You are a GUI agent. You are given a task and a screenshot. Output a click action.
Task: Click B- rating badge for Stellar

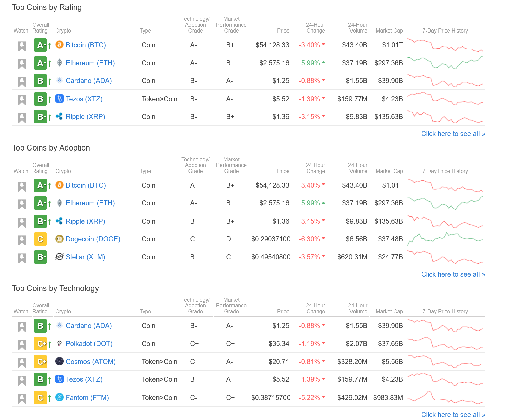(x=40, y=257)
